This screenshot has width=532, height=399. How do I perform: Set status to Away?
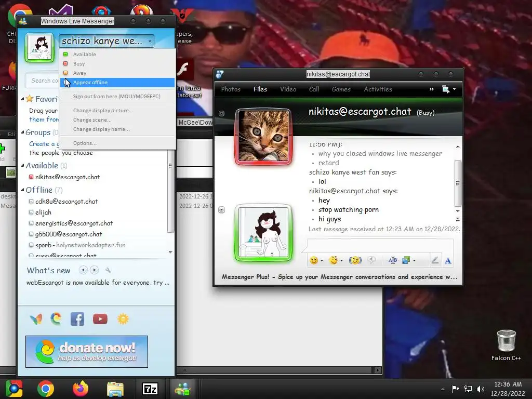point(117,73)
